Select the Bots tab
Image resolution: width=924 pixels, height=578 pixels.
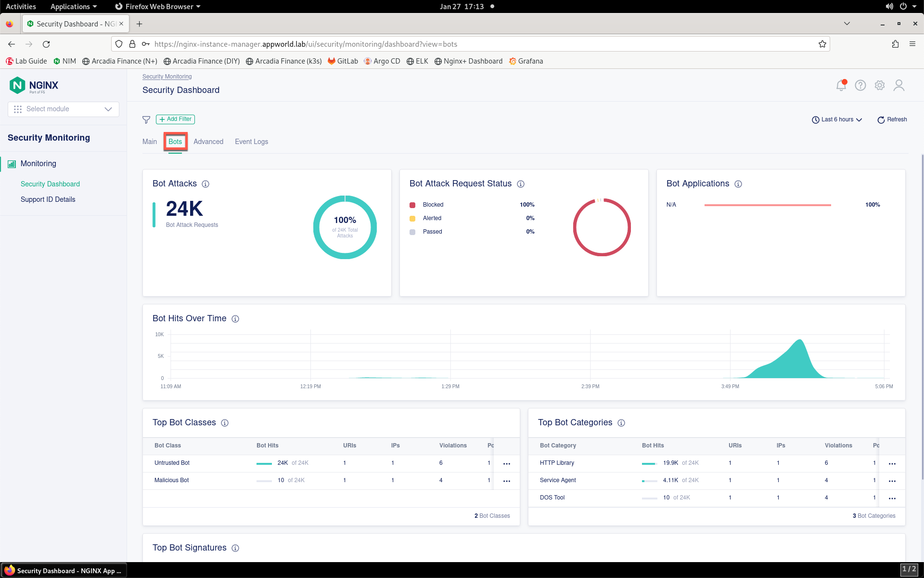(x=175, y=142)
